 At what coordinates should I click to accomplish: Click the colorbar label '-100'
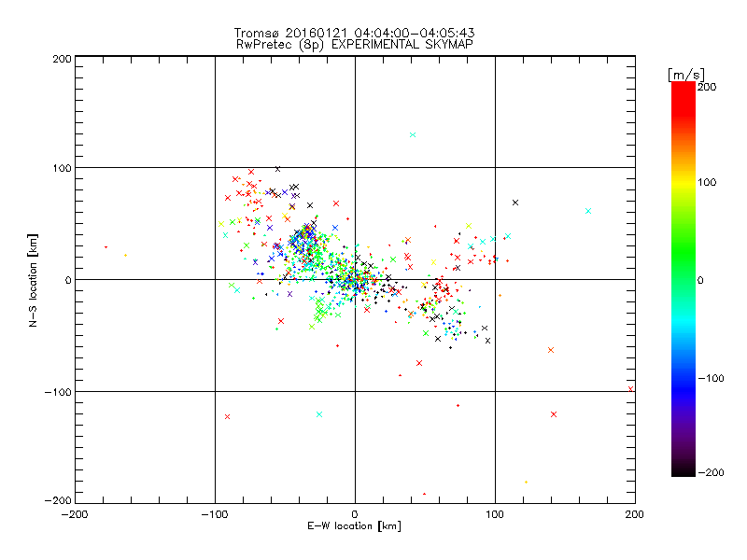click(711, 378)
